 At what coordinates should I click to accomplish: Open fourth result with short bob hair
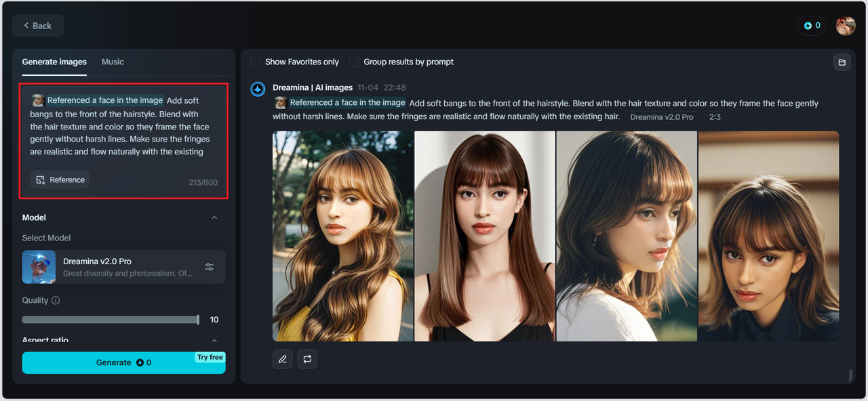point(768,236)
